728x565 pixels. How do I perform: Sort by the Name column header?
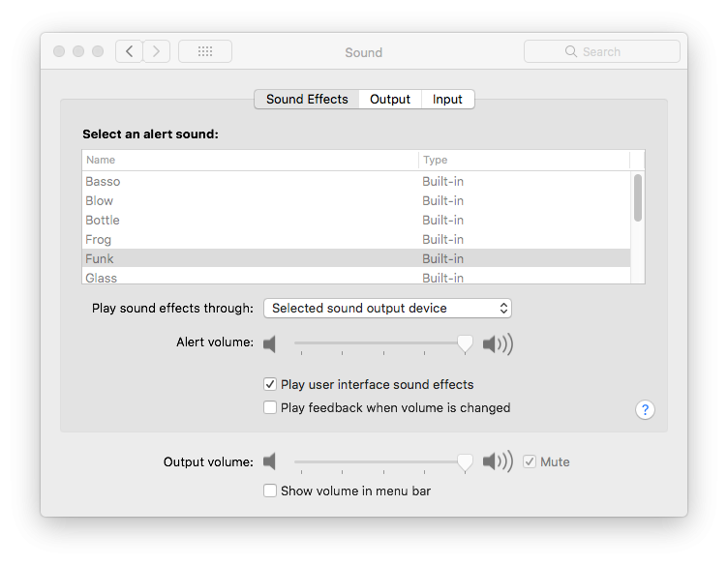pyautogui.click(x=250, y=160)
